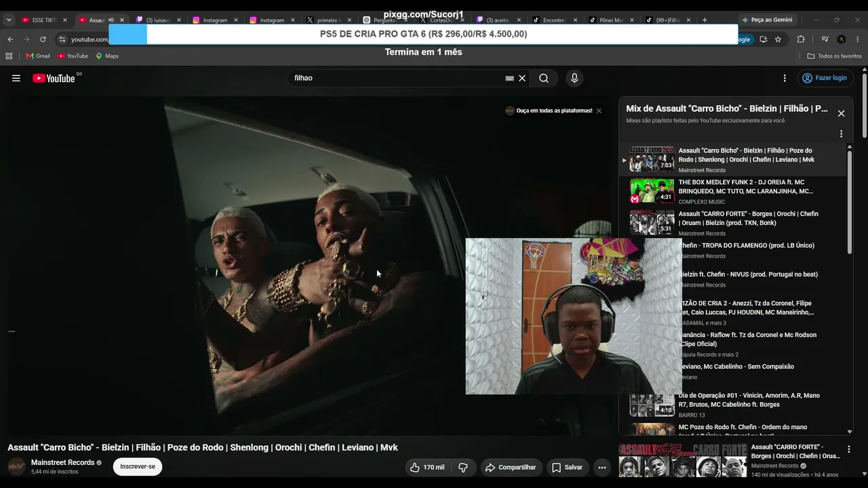Open the Mix playlist options menu
This screenshot has height=488, width=868.
pos(841,134)
